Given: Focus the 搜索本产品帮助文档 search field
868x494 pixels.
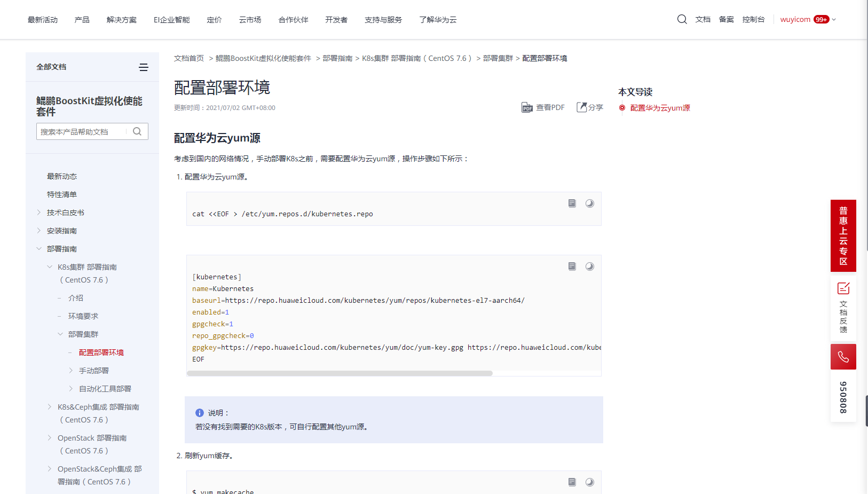Looking at the screenshot, I should click(x=83, y=131).
